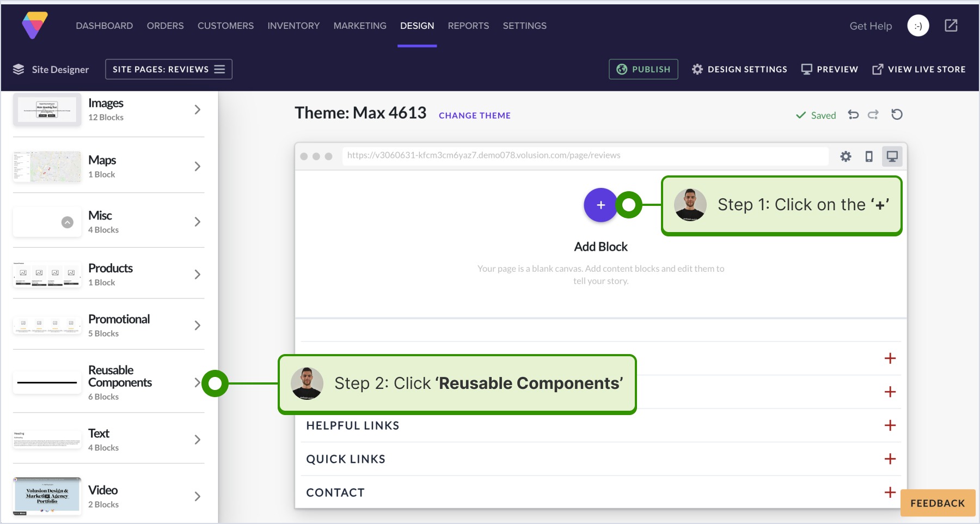This screenshot has height=524, width=980.
Task: Click the Preview monitor button
Action: point(830,69)
